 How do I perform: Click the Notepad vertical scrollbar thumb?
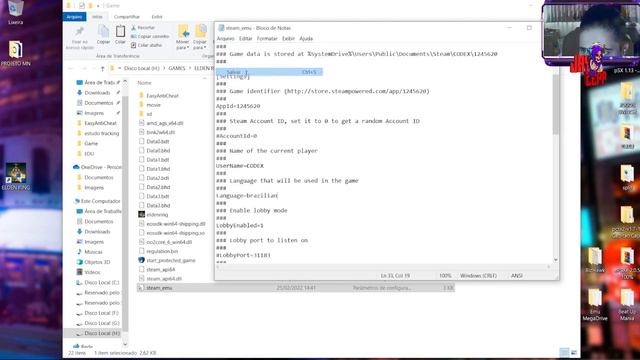pyautogui.click(x=556, y=104)
